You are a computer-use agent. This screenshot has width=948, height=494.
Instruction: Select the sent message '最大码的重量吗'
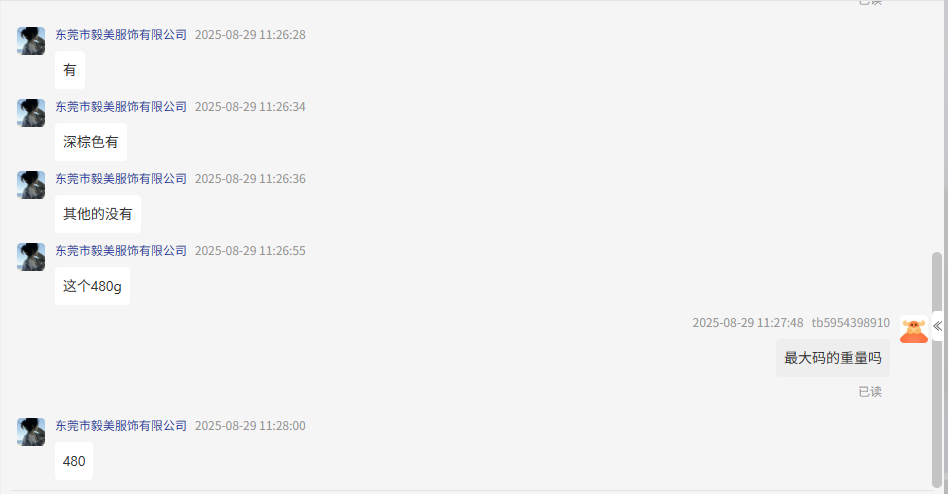pos(833,358)
